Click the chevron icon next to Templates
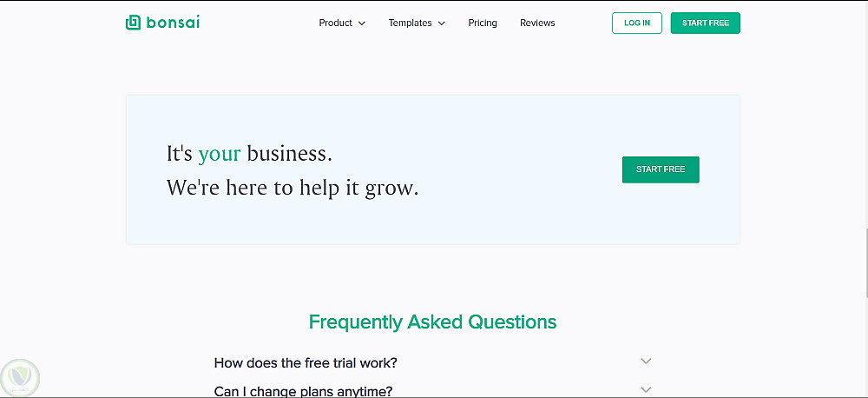The height and width of the screenshot is (398, 868). pyautogui.click(x=442, y=23)
